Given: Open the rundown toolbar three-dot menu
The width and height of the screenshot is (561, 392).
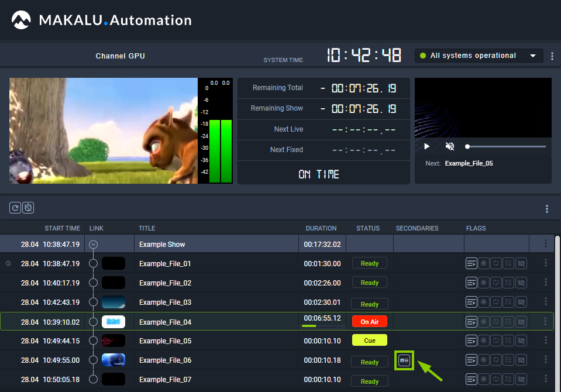Looking at the screenshot, I should [x=547, y=209].
